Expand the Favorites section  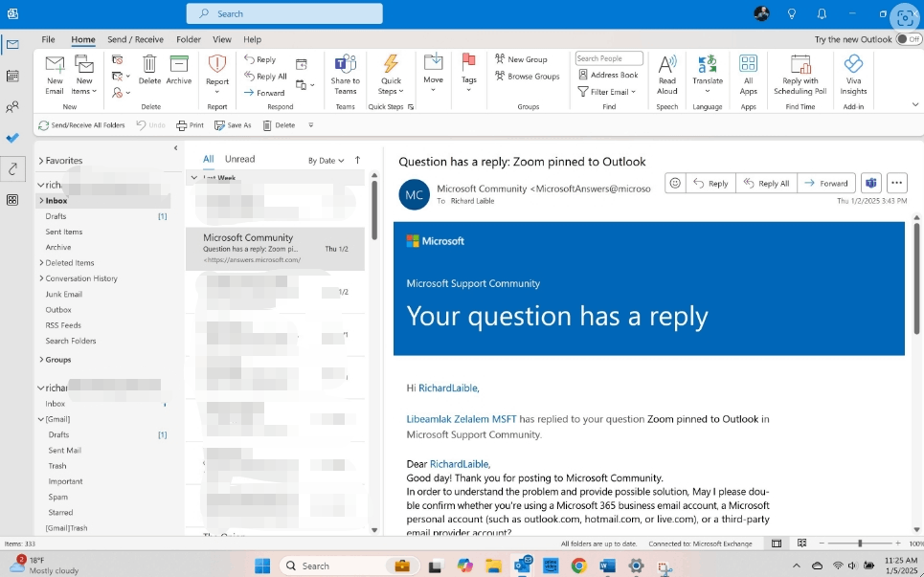pos(41,161)
